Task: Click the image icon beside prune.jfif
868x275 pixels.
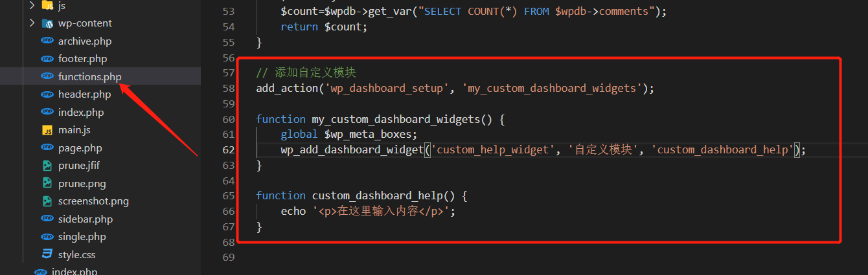Action: 47,166
